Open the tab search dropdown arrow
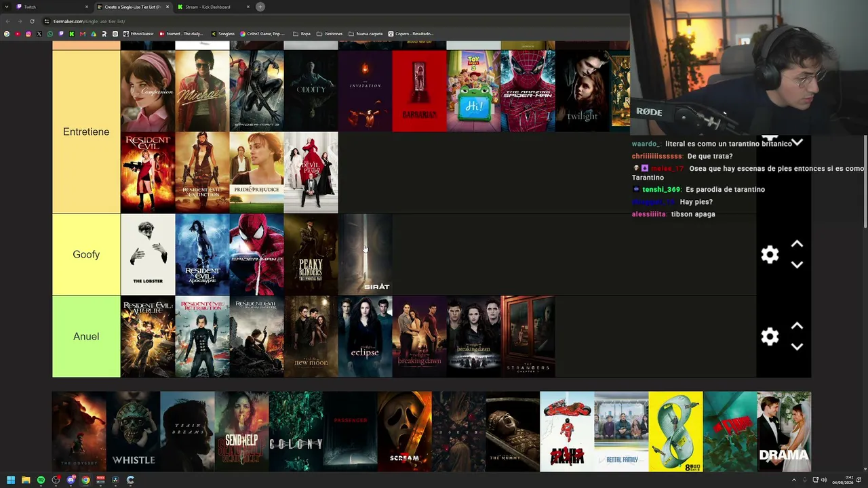The width and height of the screenshot is (868, 488). [7, 7]
